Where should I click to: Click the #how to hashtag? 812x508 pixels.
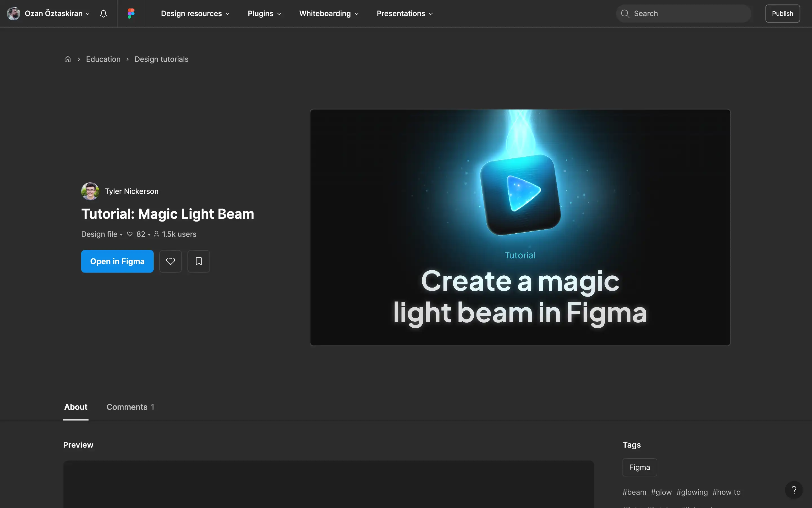[727, 492]
